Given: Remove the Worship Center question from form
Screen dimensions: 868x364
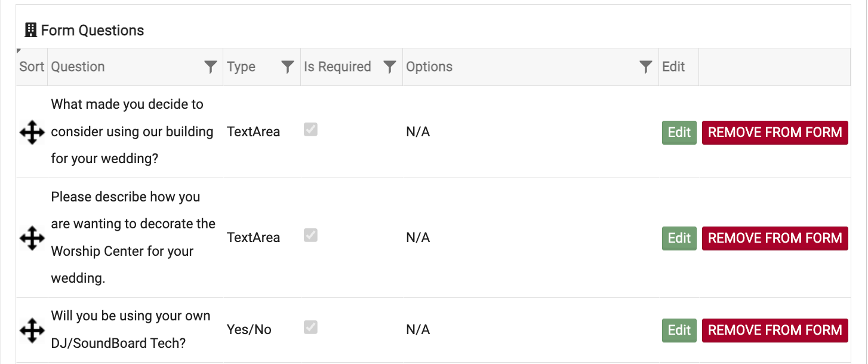Looking at the screenshot, I should pos(775,238).
